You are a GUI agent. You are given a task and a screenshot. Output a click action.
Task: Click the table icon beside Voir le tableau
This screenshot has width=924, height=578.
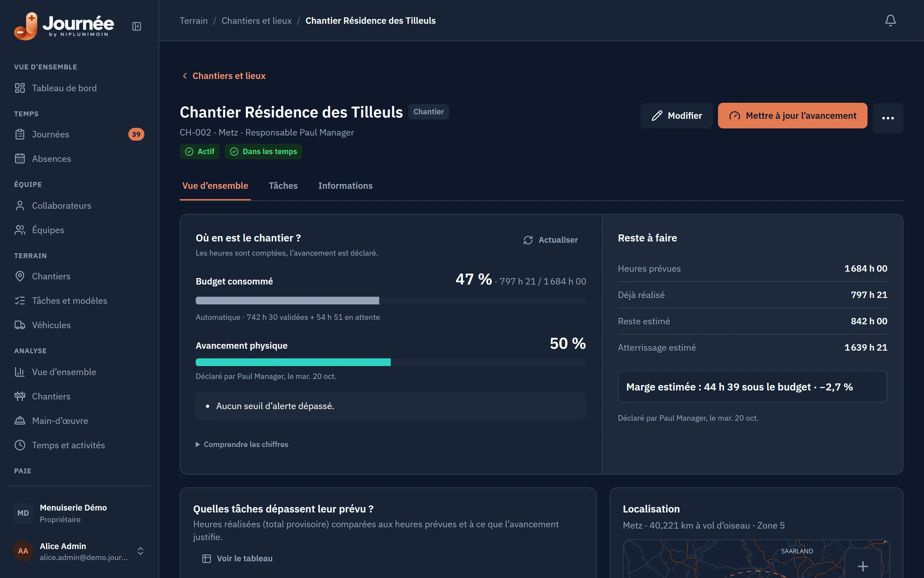pyautogui.click(x=207, y=558)
